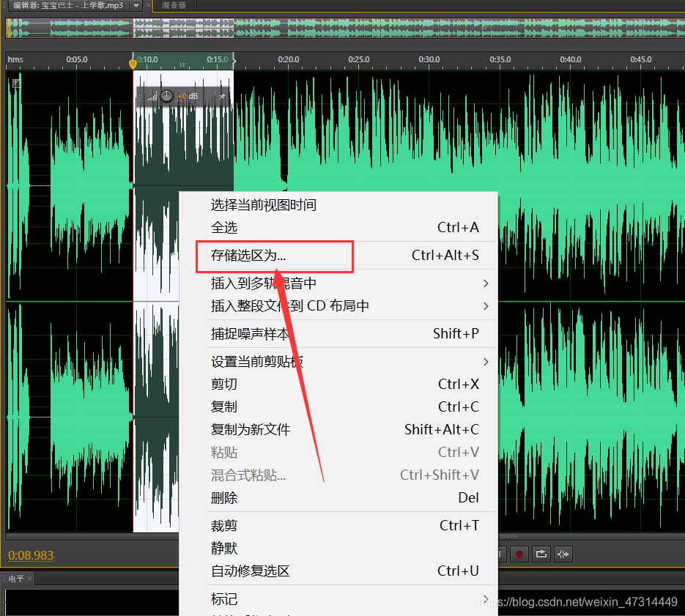Switch to the 混音器 tab

coord(173,5)
